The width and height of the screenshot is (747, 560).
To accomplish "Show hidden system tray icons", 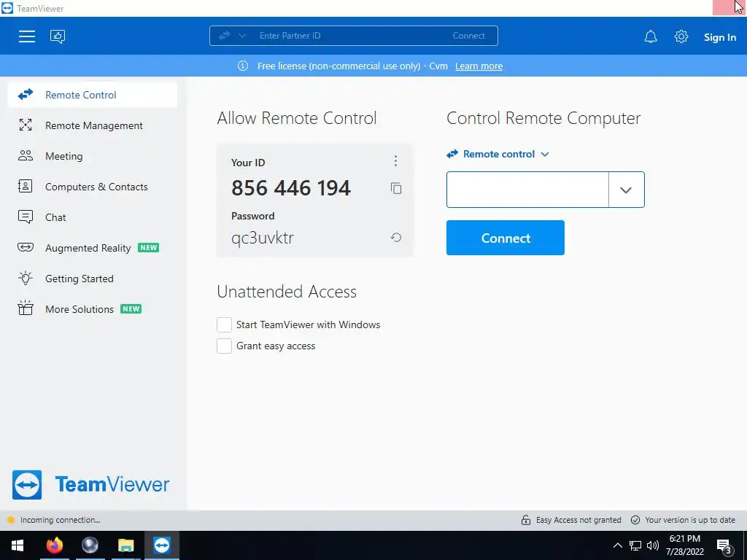I will [617, 545].
